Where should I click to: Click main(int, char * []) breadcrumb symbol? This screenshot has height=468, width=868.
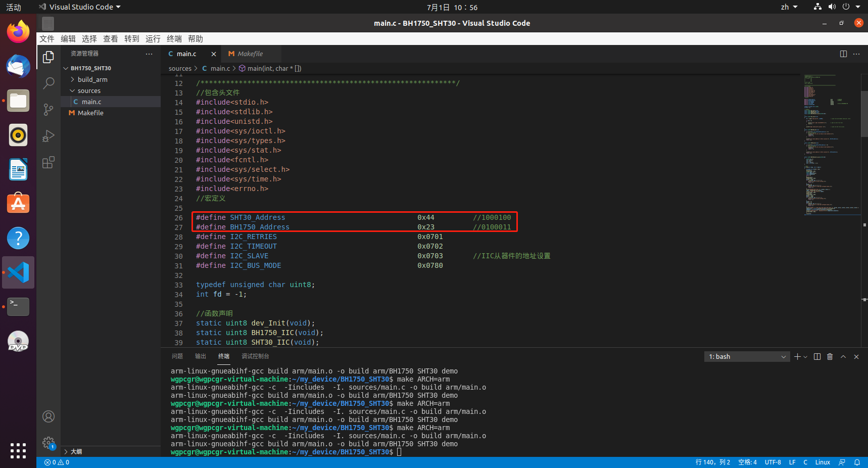(x=270, y=69)
